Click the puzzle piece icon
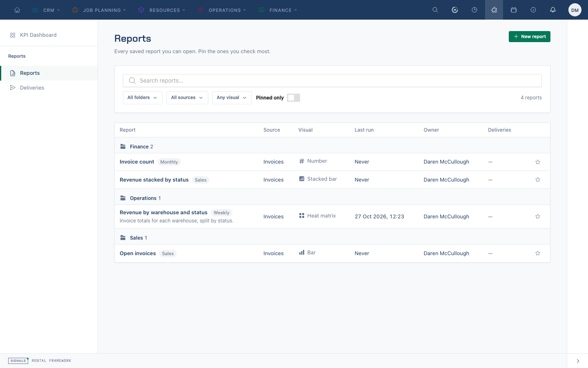This screenshot has width=588, height=368. tap(494, 10)
